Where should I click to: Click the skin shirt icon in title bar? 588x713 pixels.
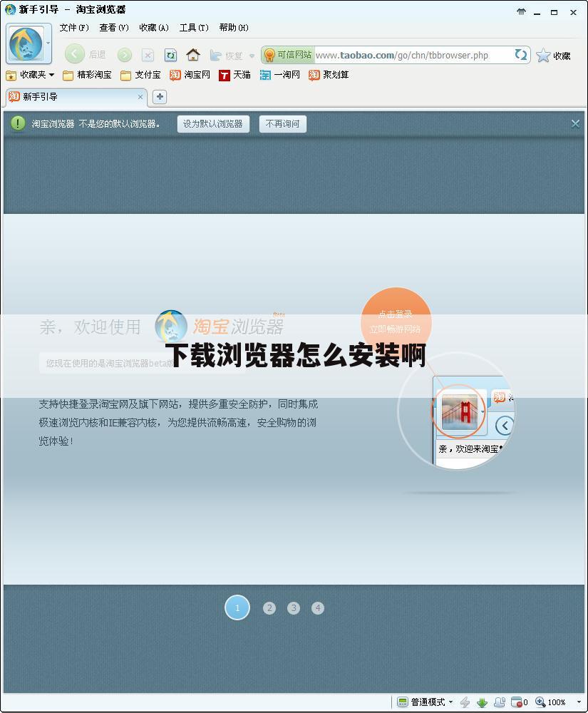521,12
